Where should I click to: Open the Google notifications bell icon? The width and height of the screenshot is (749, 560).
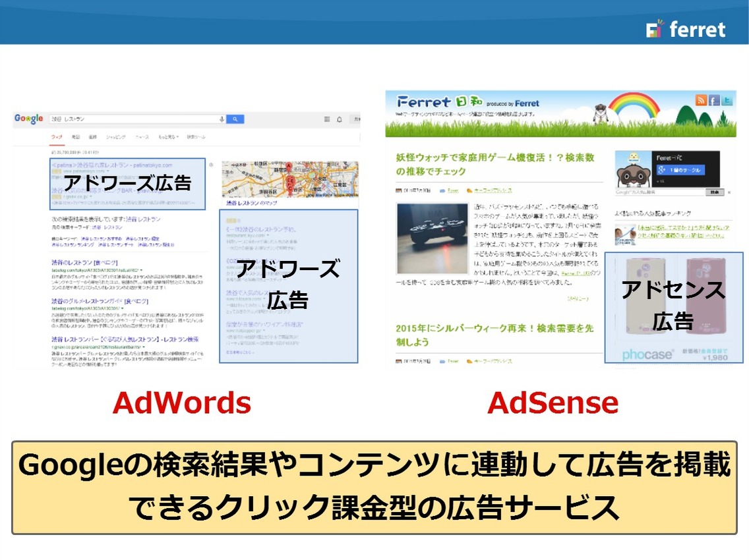click(x=340, y=119)
